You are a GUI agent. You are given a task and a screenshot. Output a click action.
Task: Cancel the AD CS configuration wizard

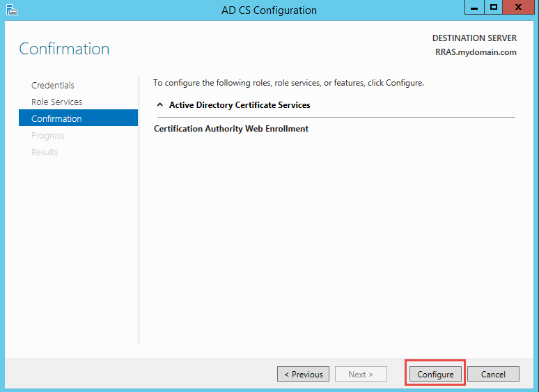pyautogui.click(x=493, y=374)
